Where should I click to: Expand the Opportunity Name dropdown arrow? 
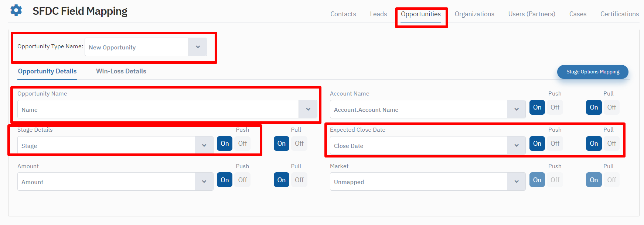pos(308,109)
